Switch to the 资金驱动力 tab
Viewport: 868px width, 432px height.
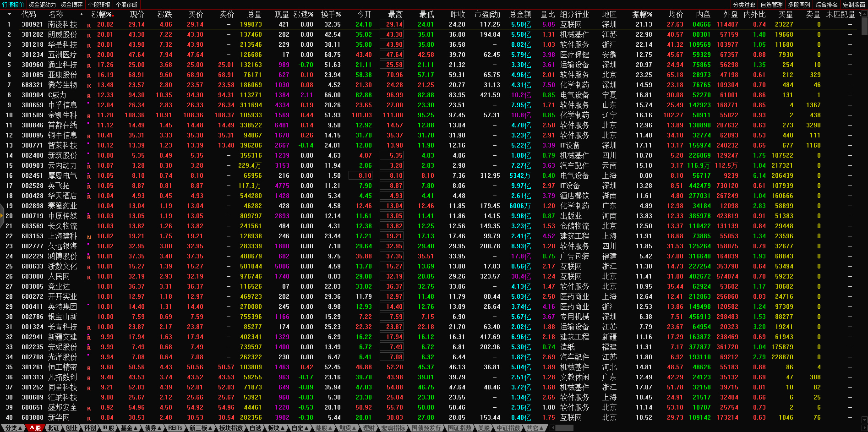(x=42, y=5)
